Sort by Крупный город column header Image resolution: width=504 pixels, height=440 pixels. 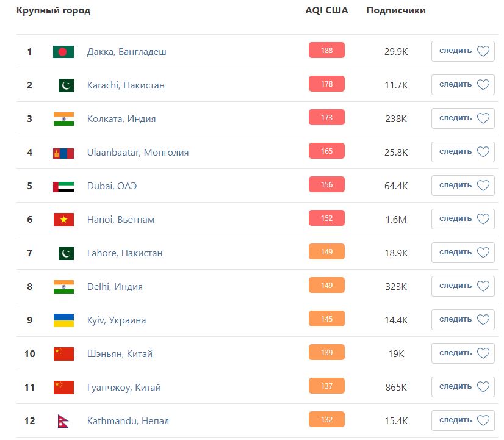[x=53, y=10]
